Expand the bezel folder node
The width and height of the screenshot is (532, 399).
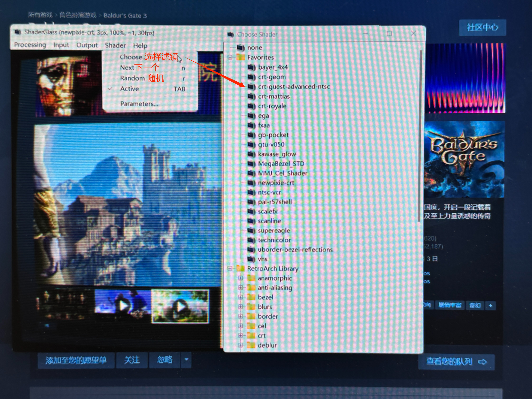[240, 297]
